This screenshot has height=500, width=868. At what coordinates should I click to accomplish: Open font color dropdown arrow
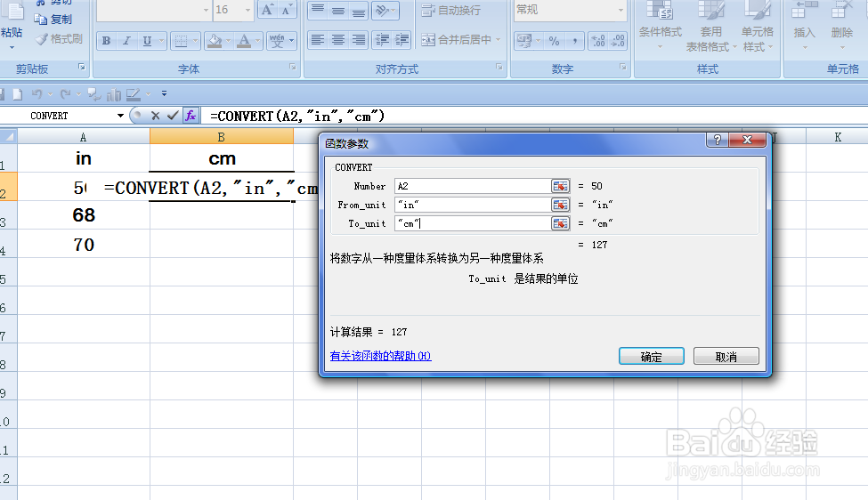tap(257, 41)
